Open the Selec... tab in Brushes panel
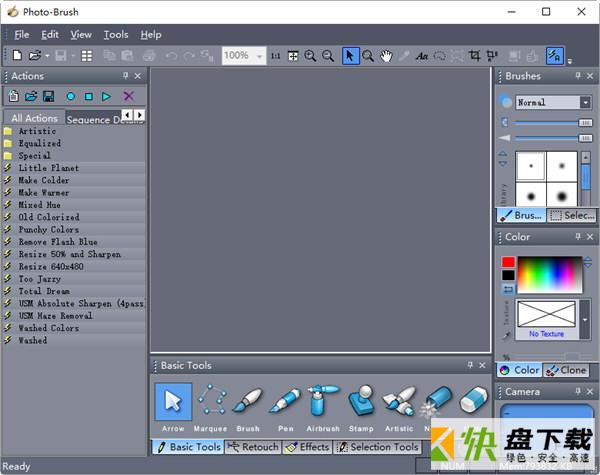Screen dimensions: 600x475 point(572,215)
